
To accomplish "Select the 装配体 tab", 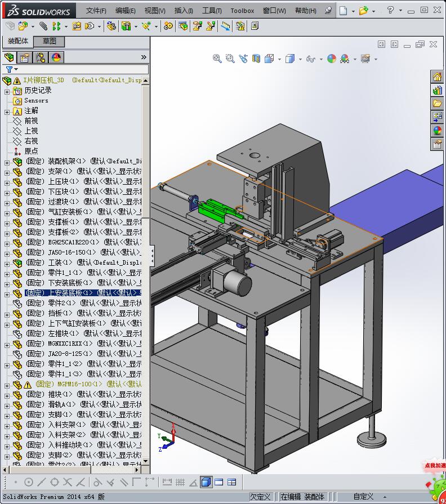I will coord(18,41).
